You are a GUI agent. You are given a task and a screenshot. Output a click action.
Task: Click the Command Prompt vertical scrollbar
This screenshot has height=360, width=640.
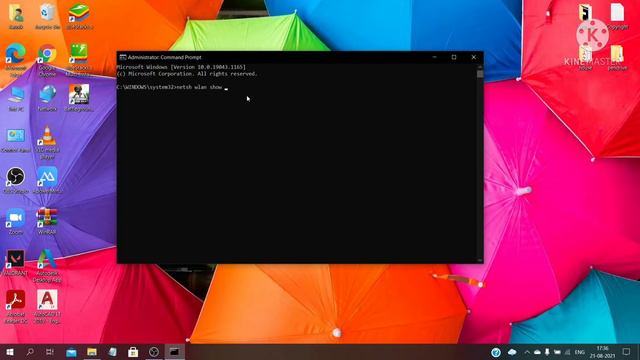[480, 162]
